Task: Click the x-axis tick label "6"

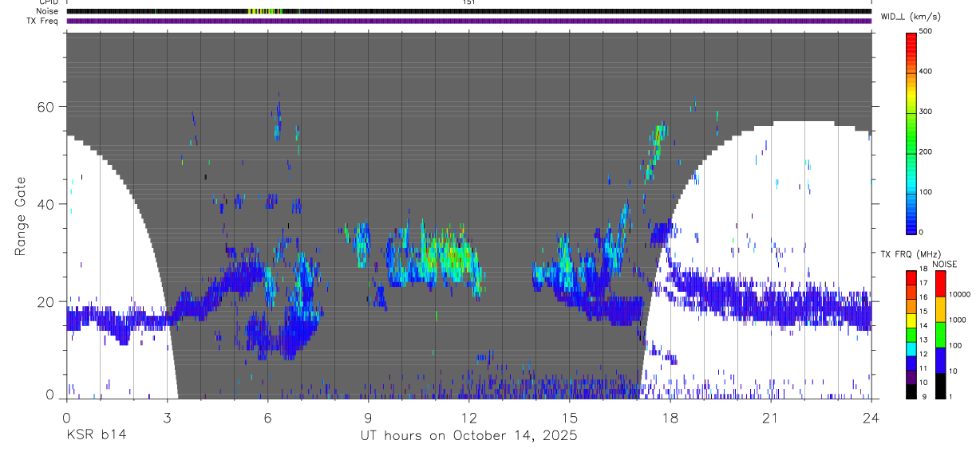Action: point(267,418)
